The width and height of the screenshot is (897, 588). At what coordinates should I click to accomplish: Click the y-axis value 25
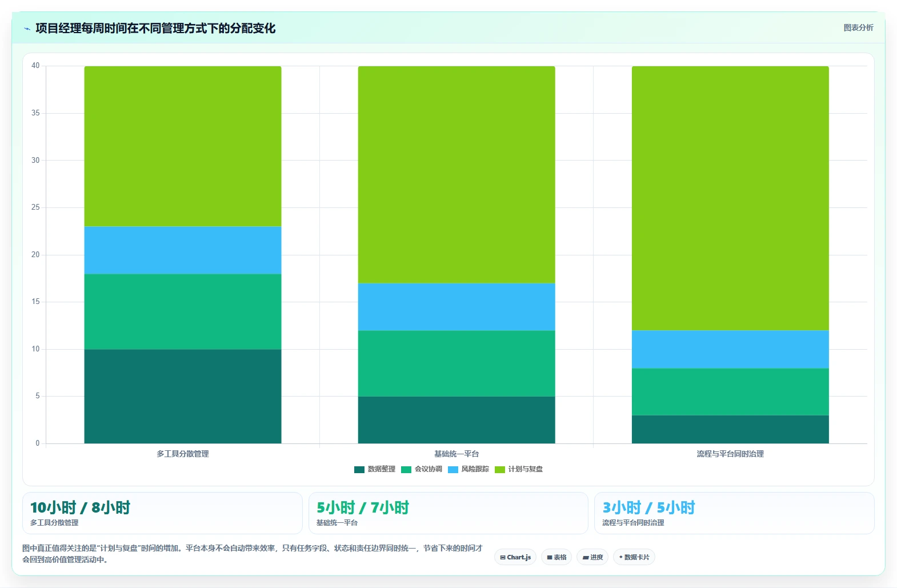point(35,207)
